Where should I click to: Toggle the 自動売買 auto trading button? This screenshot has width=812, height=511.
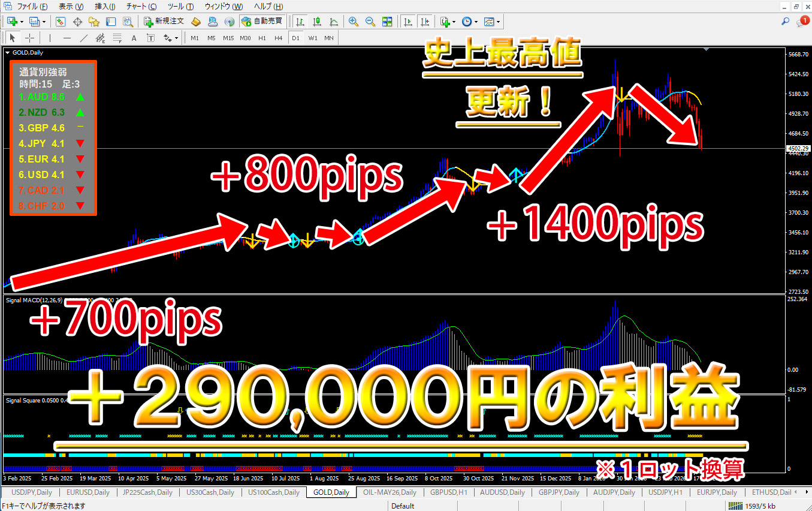coord(261,22)
